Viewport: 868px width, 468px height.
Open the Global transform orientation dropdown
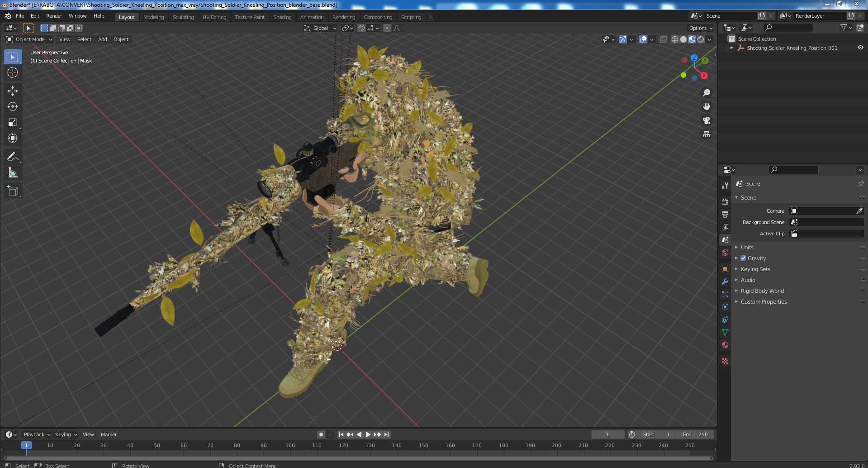(x=320, y=28)
